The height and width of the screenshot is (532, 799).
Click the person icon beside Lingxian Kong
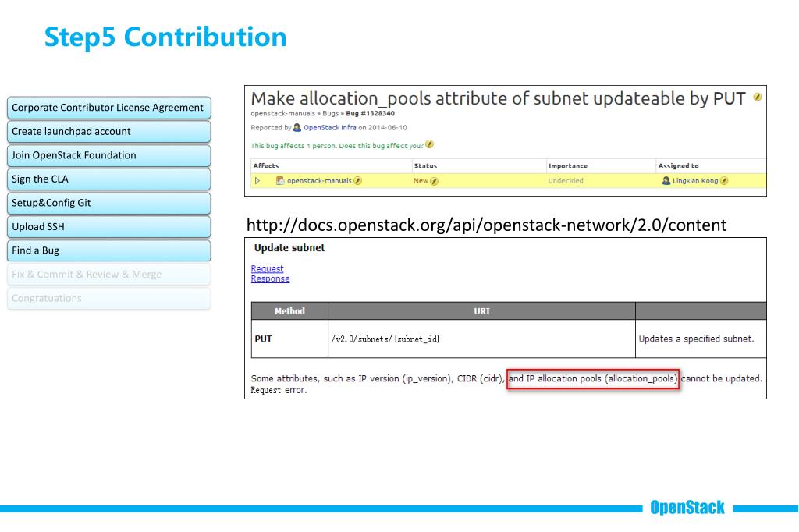click(666, 180)
